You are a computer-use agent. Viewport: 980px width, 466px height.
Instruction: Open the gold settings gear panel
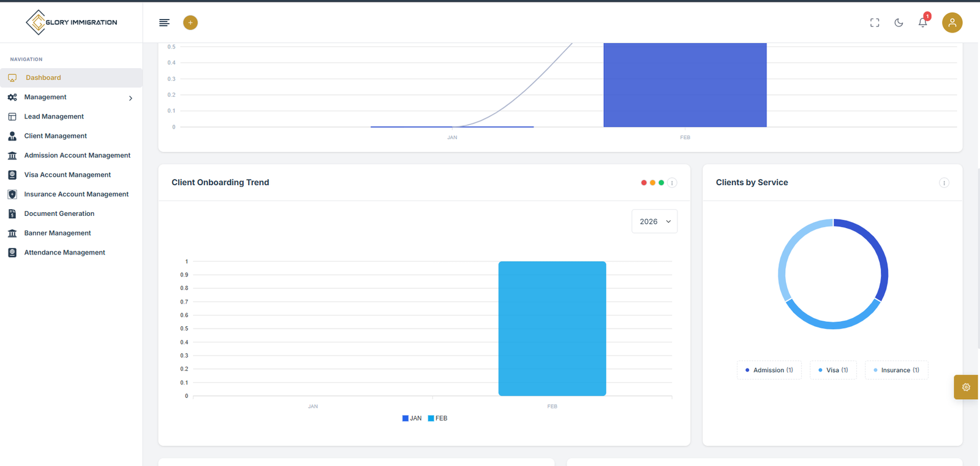coord(966,387)
